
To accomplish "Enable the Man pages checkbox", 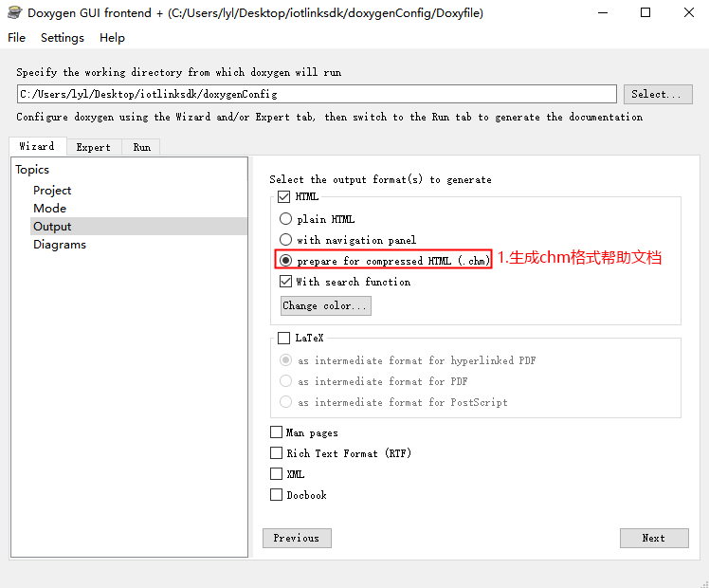I will tap(276, 432).
